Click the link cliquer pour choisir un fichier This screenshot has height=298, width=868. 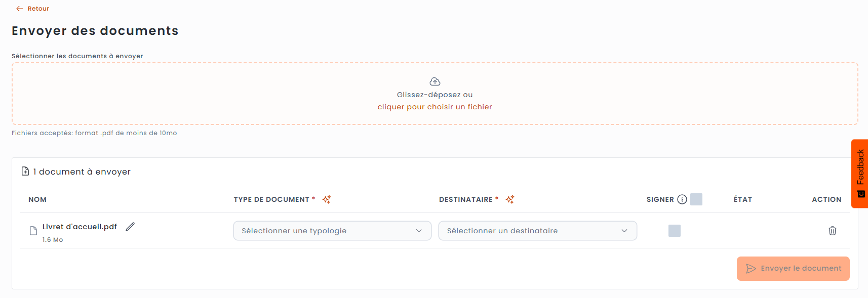(x=435, y=107)
